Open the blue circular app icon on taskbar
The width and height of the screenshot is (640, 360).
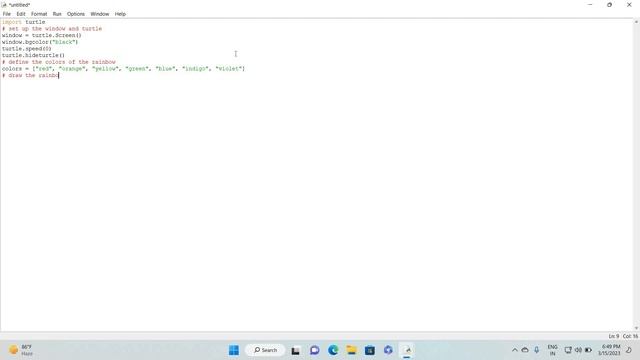pyautogui.click(x=388, y=350)
